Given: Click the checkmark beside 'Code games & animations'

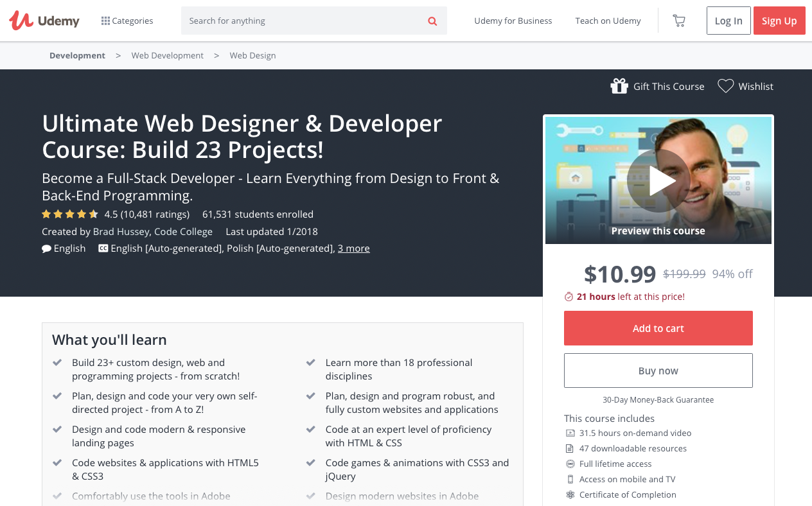Looking at the screenshot, I should pos(311,463).
